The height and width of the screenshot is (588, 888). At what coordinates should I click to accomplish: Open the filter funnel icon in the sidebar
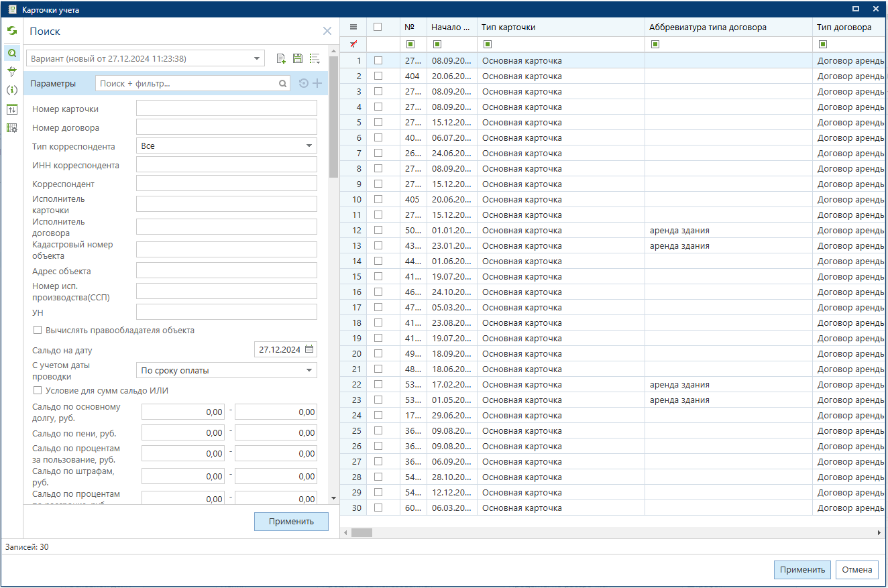11,71
